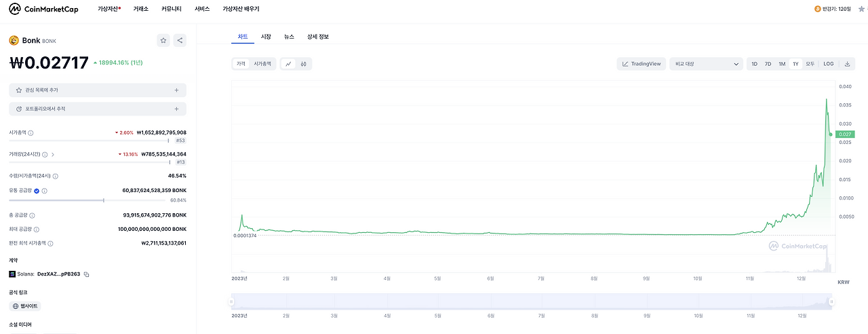Open the 비교 대상 dropdown
The image size is (868, 334).
click(x=706, y=64)
